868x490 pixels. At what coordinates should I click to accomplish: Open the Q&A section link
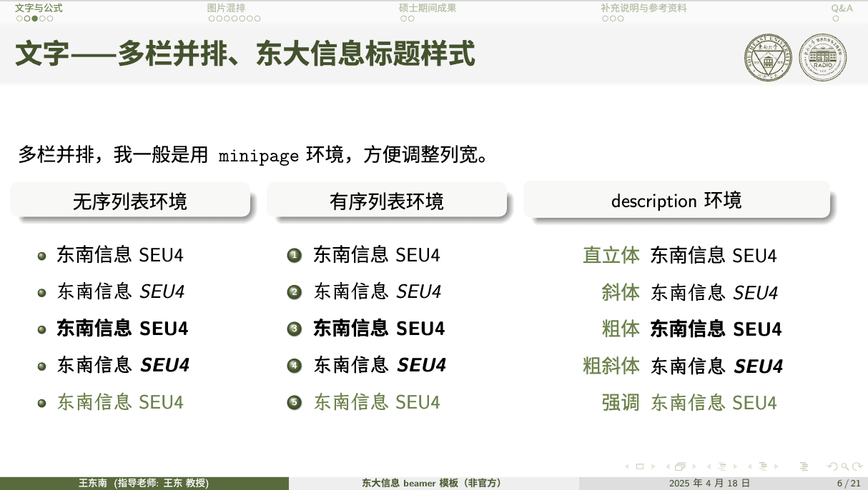coord(842,8)
